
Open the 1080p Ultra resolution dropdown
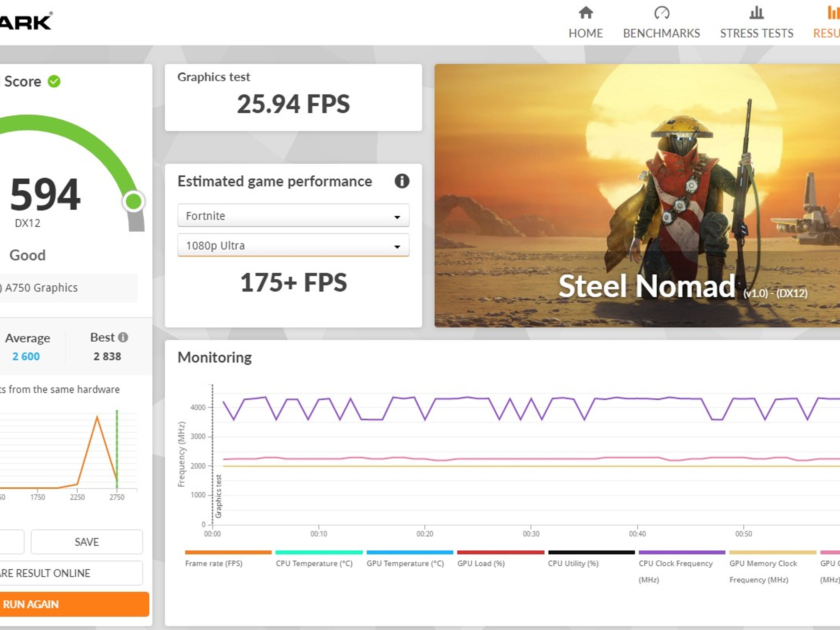[293, 245]
